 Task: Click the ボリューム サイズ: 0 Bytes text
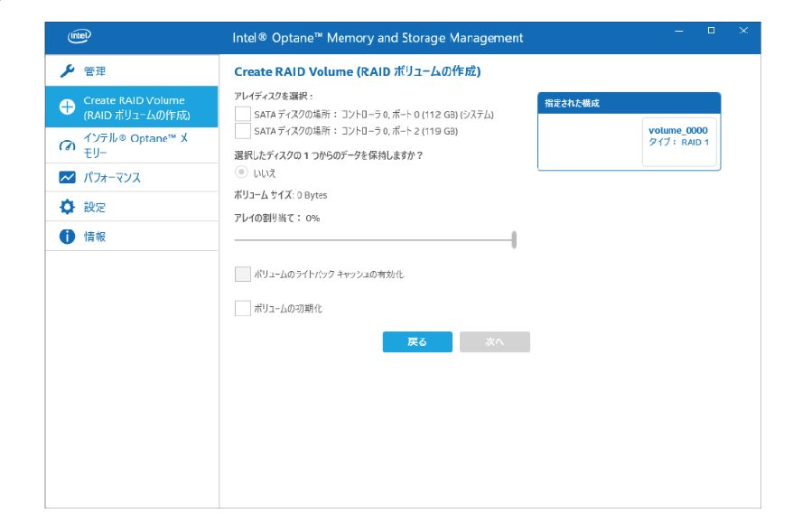(x=281, y=195)
